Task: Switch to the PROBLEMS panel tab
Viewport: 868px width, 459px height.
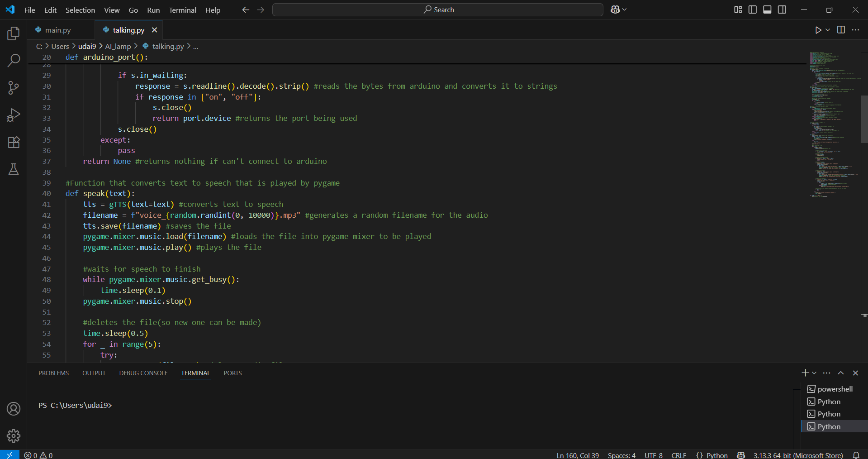Action: [x=53, y=373]
